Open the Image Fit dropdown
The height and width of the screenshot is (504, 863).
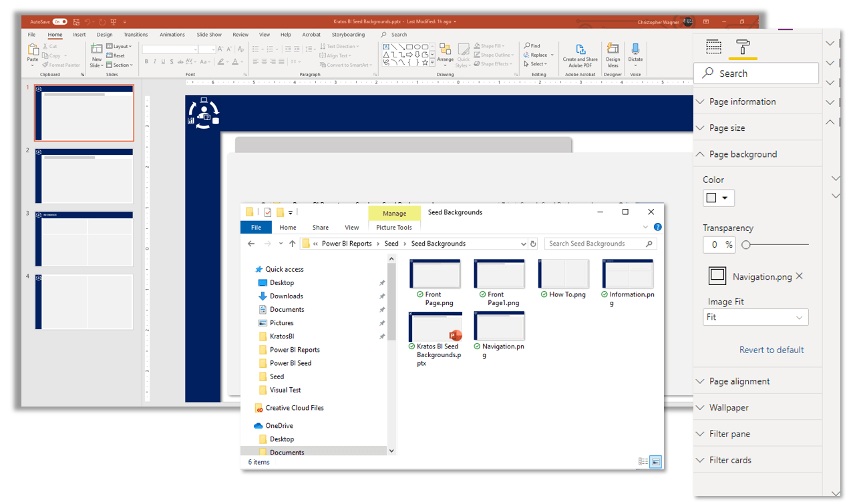755,317
